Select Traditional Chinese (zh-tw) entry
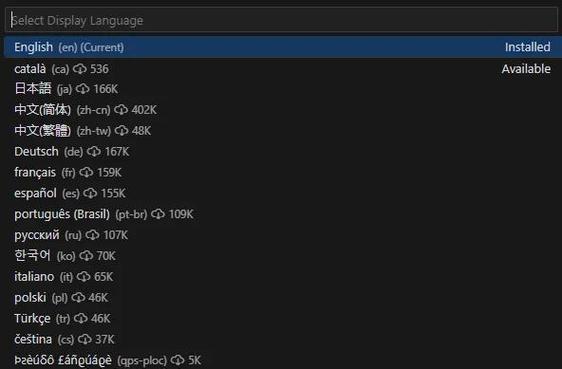 [x=283, y=130]
